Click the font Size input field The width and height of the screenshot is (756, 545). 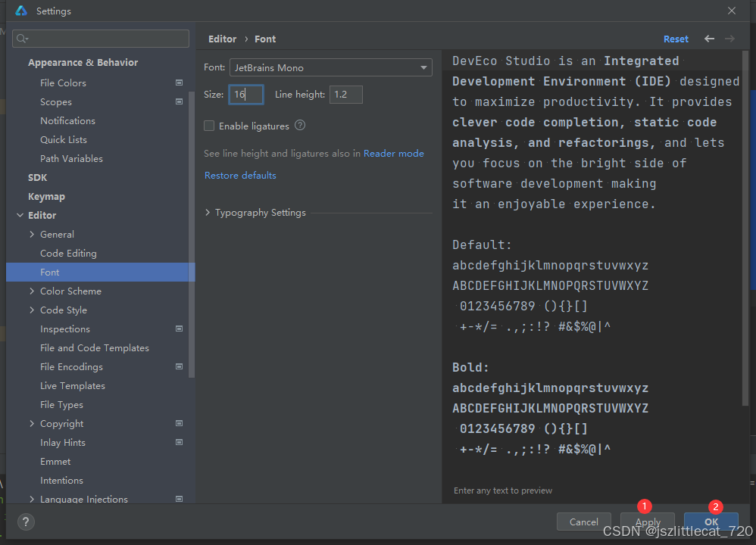point(246,95)
